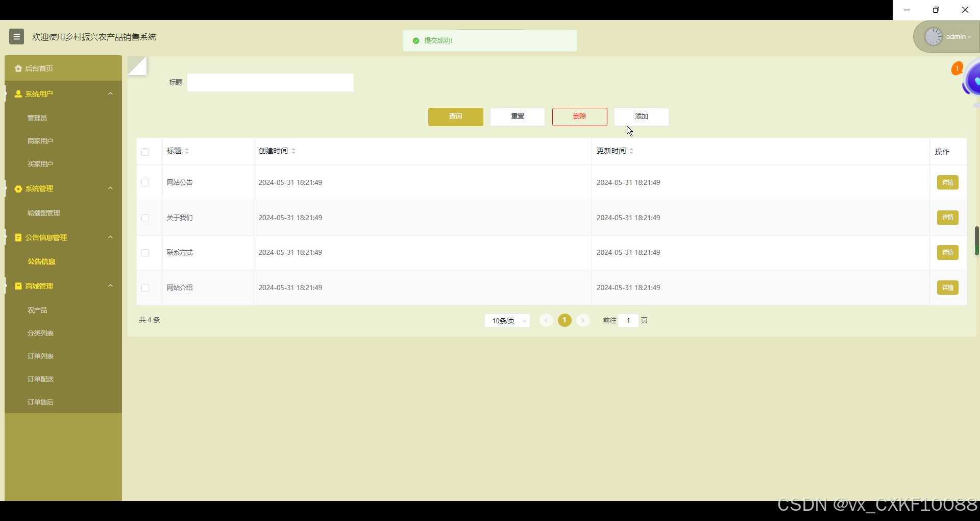Click the folded page corner icon
The height and width of the screenshot is (521, 980).
pyautogui.click(x=137, y=66)
